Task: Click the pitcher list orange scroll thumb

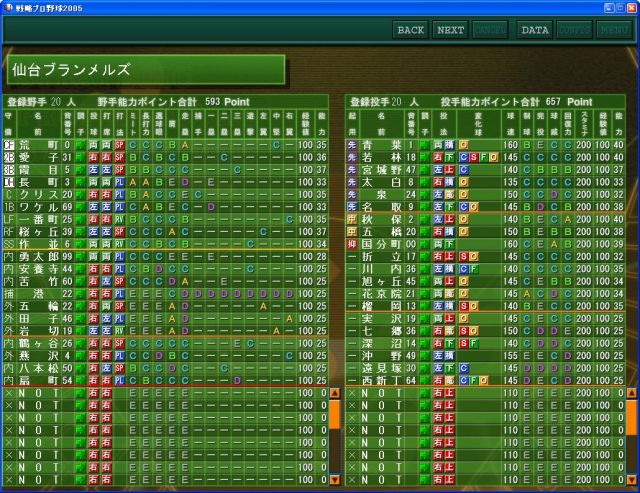Action: tap(631, 417)
